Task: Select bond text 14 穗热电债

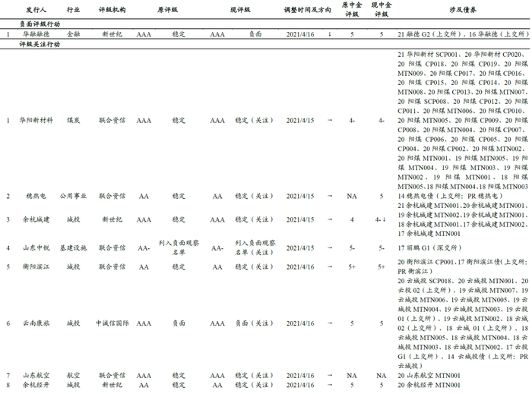Action: 416,196
